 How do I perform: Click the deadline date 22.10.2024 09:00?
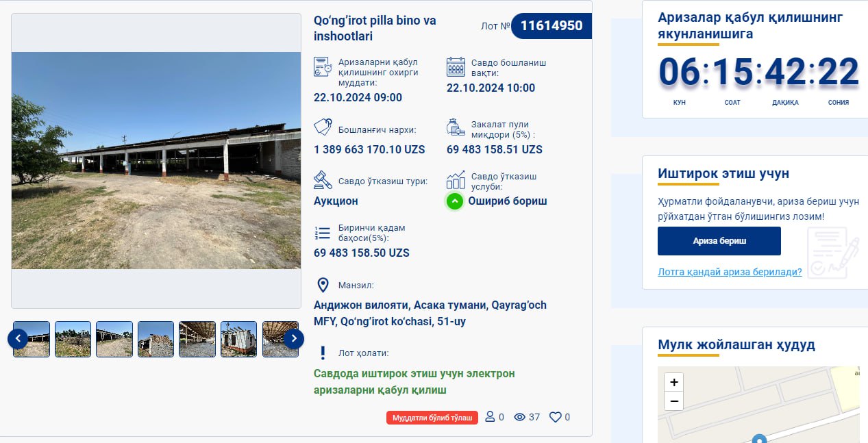tap(358, 97)
